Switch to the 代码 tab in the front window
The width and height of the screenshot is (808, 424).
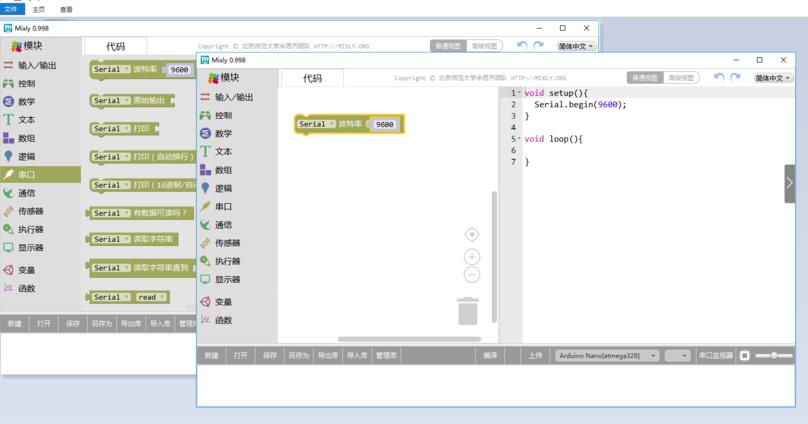coord(312,78)
